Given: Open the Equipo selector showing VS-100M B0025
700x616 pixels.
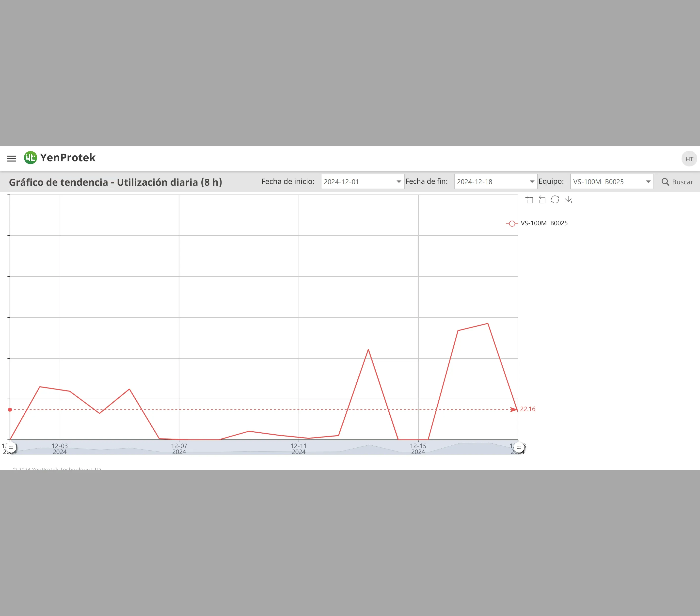Looking at the screenshot, I should (612, 182).
